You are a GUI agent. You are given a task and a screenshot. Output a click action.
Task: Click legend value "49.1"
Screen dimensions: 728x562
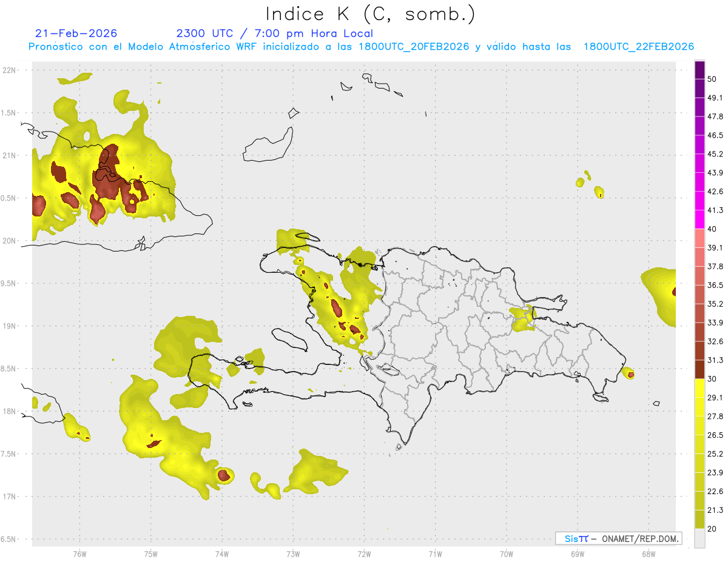click(715, 98)
